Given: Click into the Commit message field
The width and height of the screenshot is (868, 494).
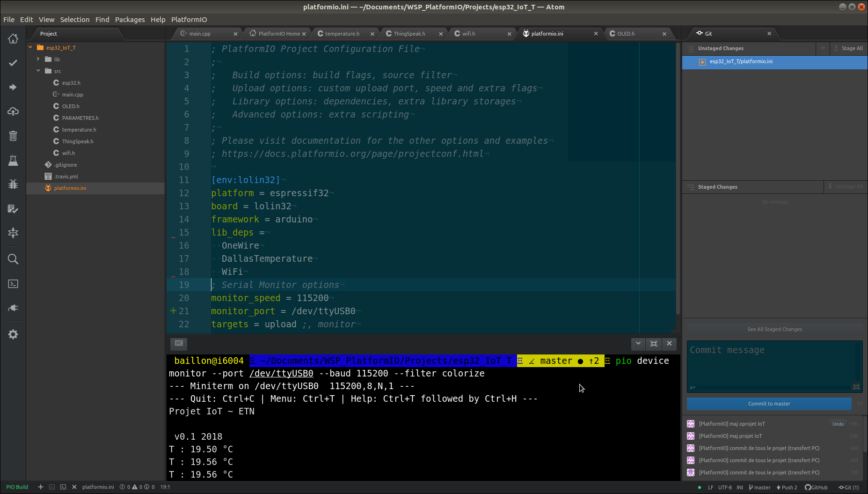Looking at the screenshot, I should click(772, 365).
